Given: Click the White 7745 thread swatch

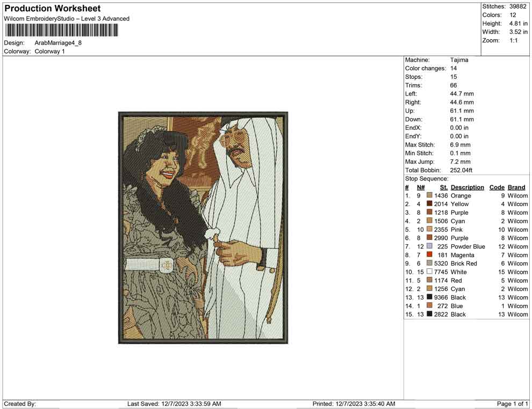Looking at the screenshot, I should tap(429, 272).
